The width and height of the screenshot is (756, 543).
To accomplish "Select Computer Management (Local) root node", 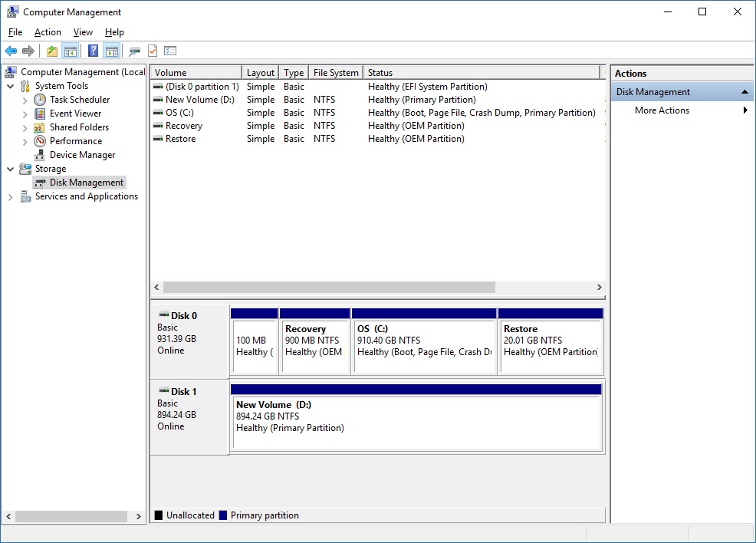I will click(x=83, y=72).
